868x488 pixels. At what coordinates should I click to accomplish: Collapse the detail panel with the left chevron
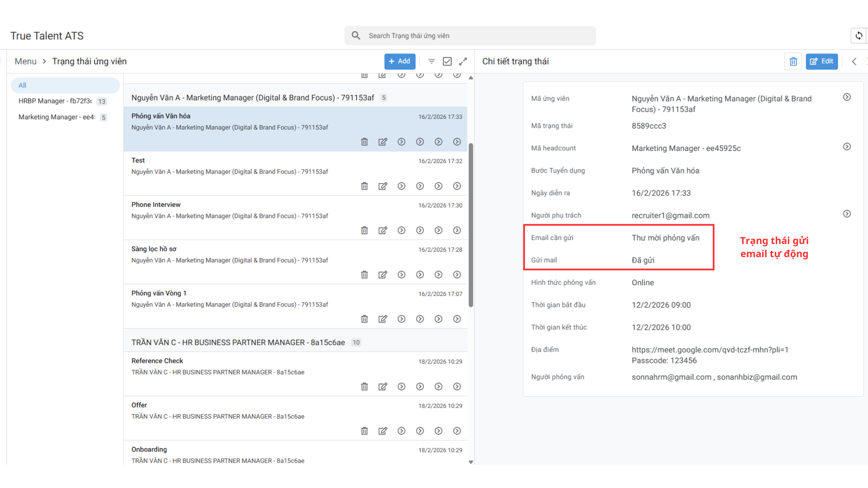[854, 61]
